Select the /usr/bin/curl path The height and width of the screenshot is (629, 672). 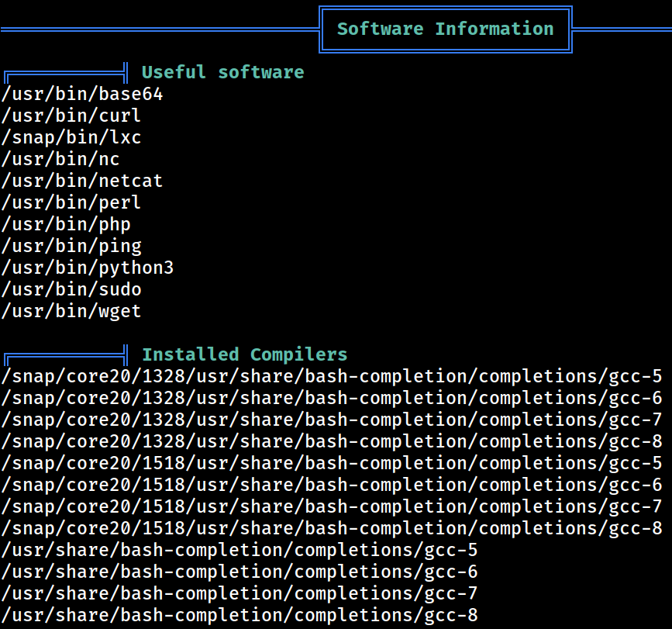point(71,116)
